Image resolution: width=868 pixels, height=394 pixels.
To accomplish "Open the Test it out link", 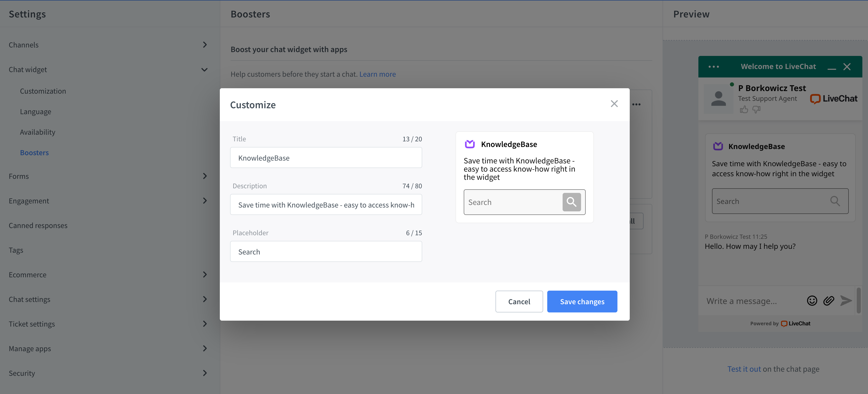I will [x=744, y=369].
